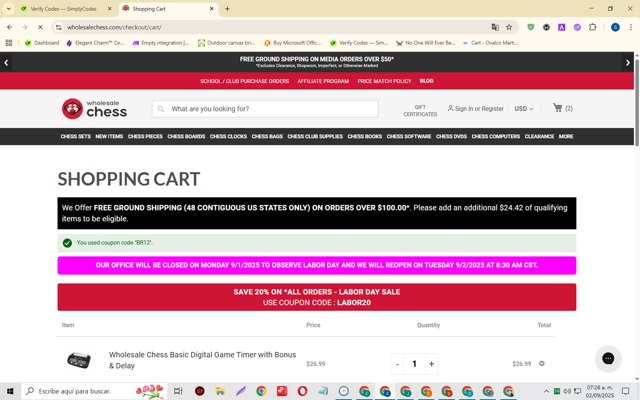Open CHESS SETS menu

76,136
